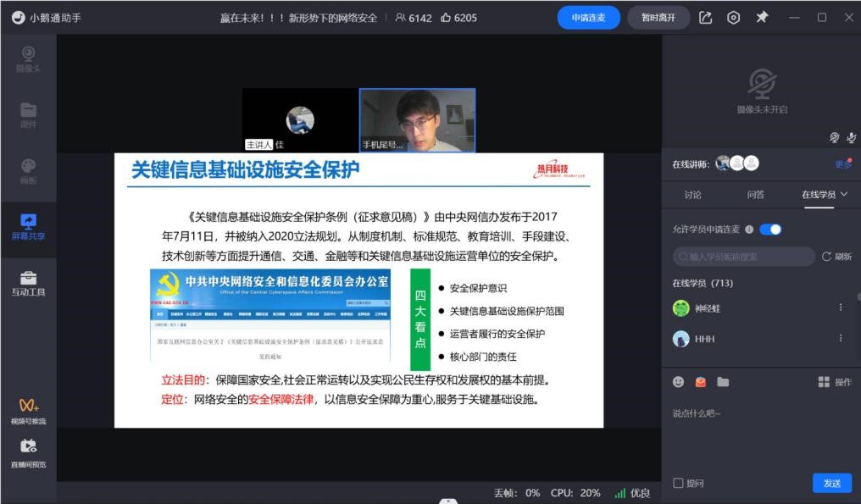
Task: Open 互动工具 interactive tools
Action: (28, 283)
